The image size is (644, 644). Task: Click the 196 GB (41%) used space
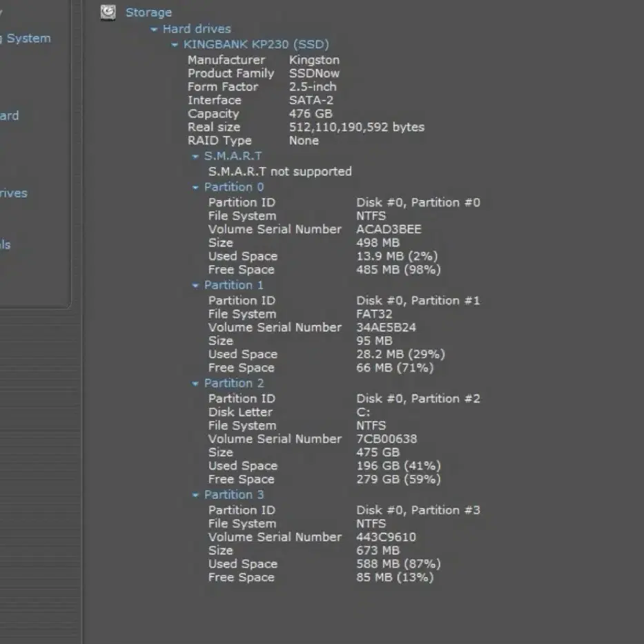399,466
